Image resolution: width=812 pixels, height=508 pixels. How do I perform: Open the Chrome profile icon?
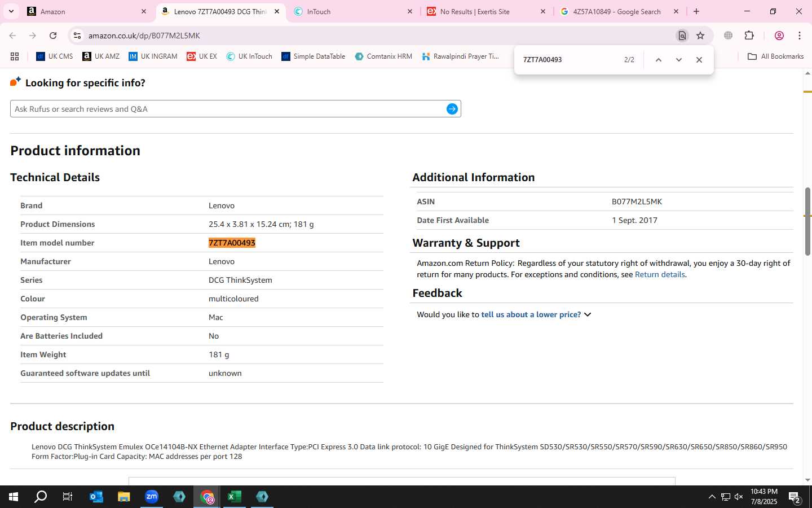(x=779, y=36)
